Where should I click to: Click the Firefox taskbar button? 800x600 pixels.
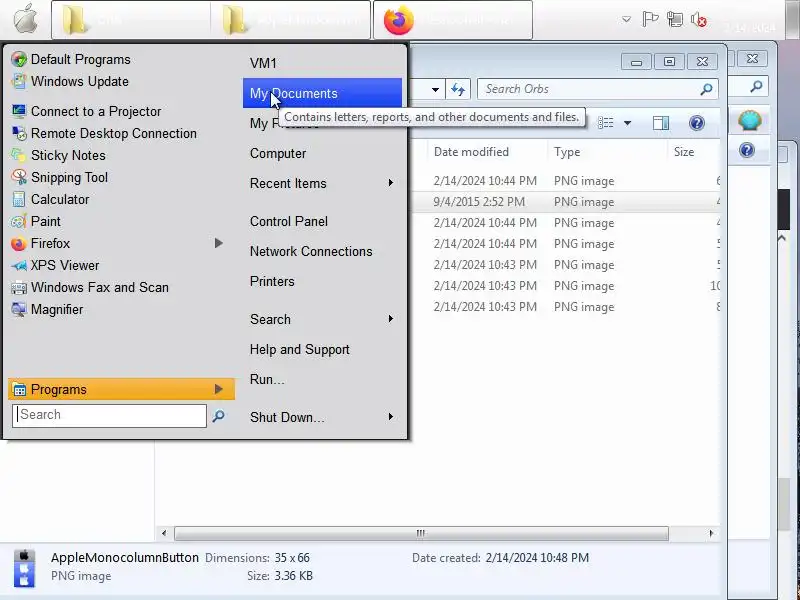coord(453,20)
